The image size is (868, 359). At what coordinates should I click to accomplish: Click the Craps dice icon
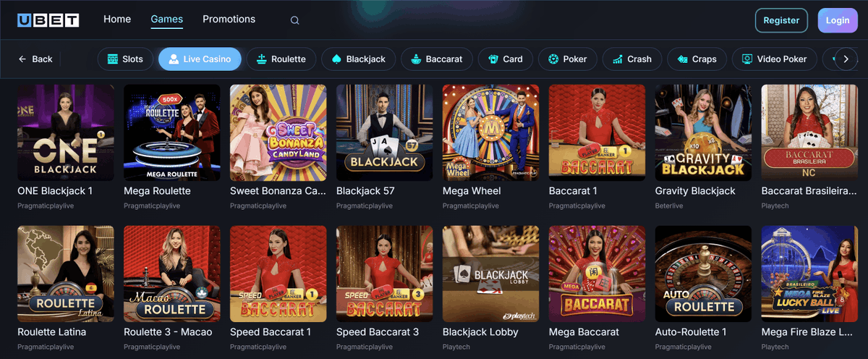[682, 59]
